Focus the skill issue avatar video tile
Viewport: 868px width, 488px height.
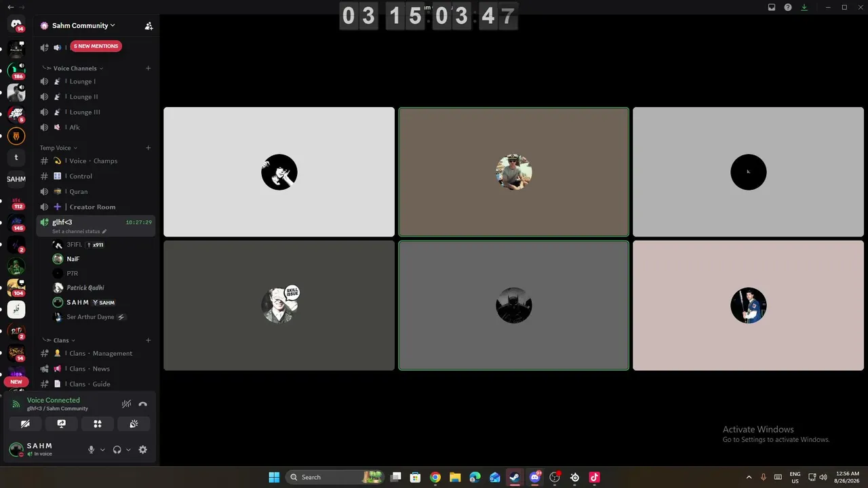pyautogui.click(x=279, y=306)
